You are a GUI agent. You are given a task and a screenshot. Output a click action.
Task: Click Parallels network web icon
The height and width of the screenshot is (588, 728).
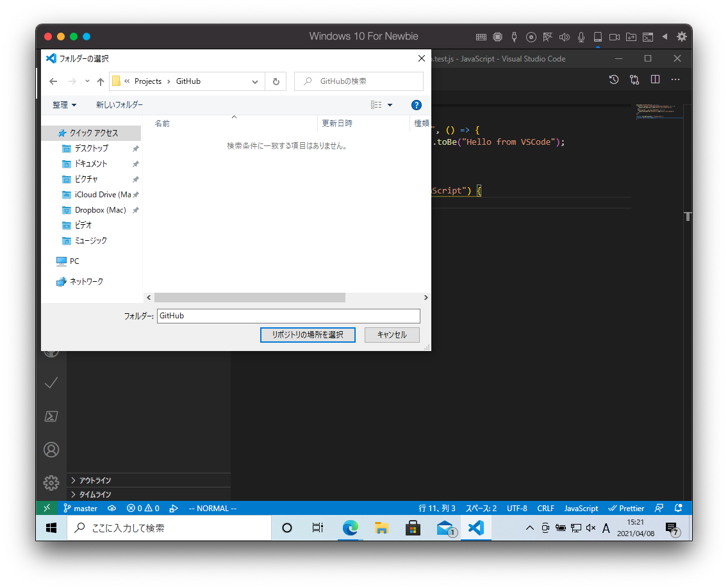[x=548, y=37]
